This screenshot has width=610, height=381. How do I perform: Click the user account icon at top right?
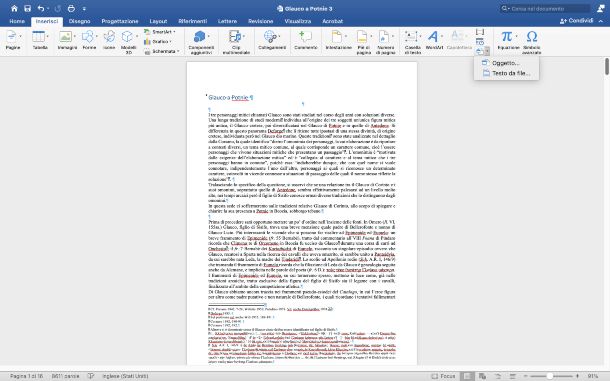(601, 8)
